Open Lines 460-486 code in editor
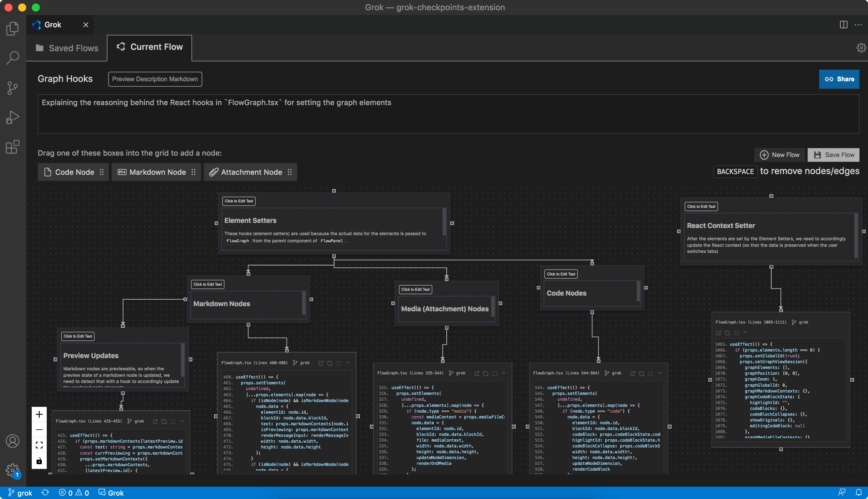 click(321, 363)
